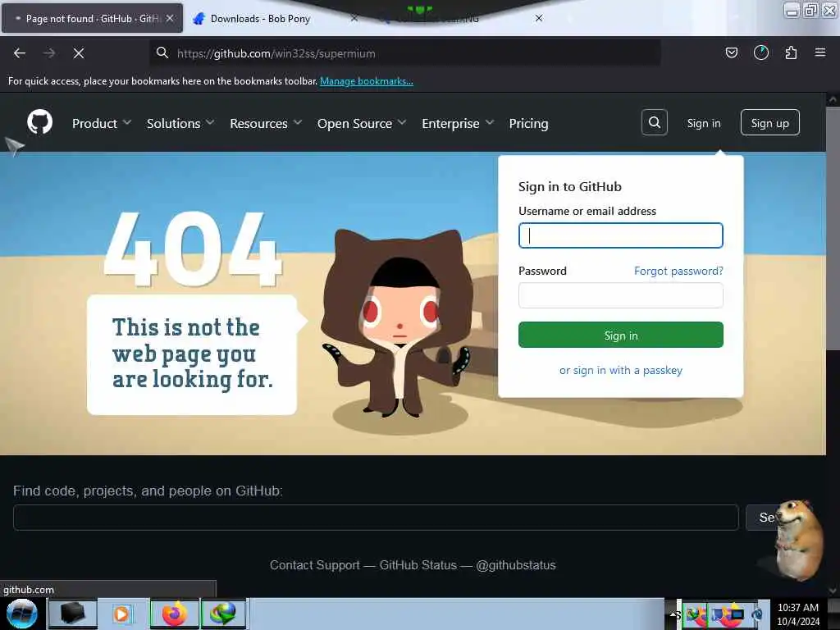Click the Sign up button

769,123
